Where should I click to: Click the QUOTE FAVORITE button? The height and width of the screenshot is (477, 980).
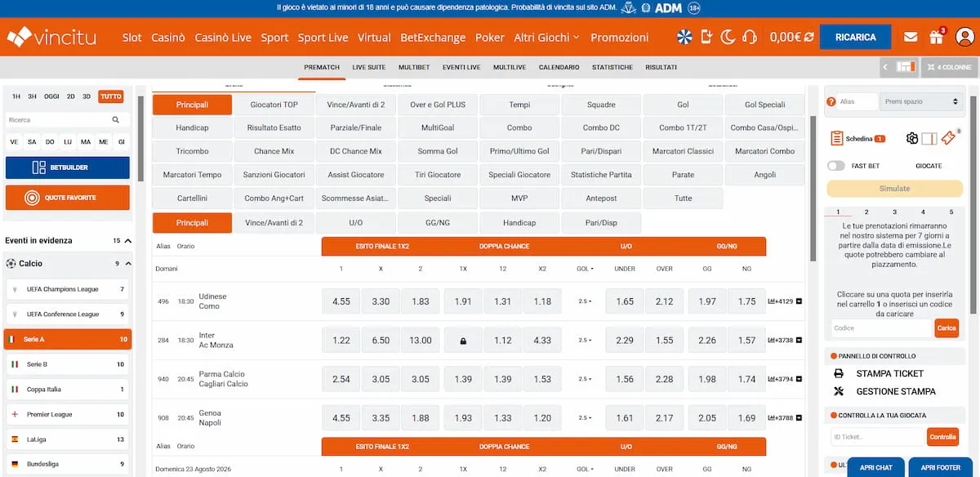[67, 198]
